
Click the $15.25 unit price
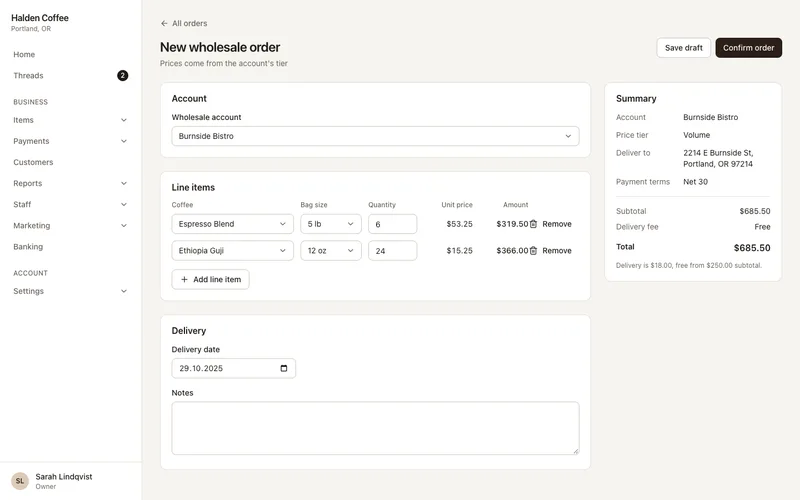click(459, 251)
